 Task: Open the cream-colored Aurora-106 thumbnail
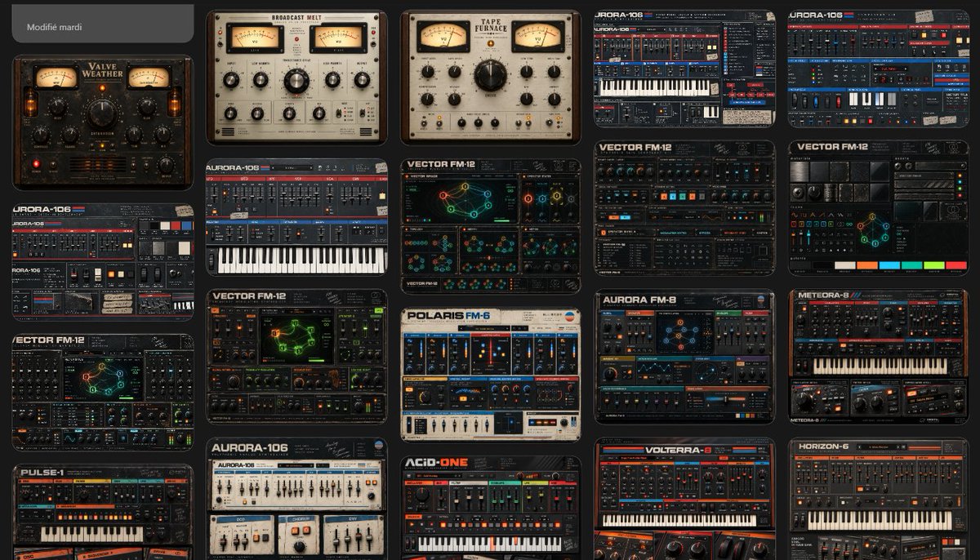pos(296,499)
